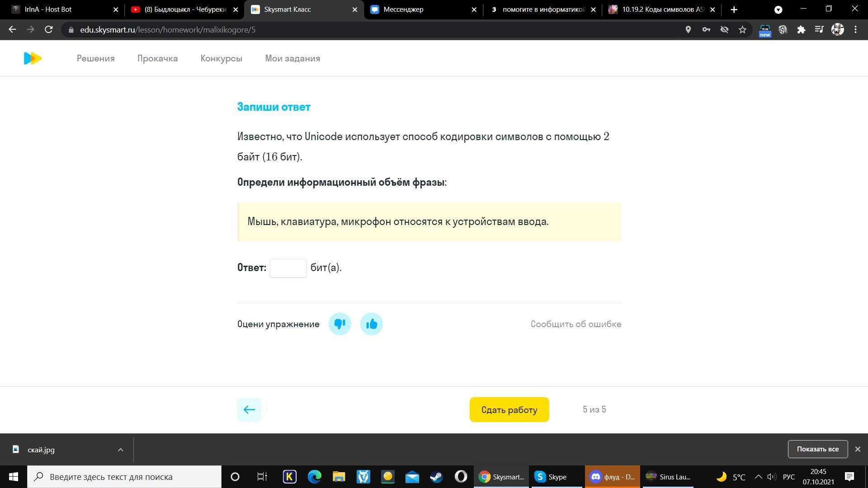Open Chrome three-dot menu
This screenshot has height=488, width=868.
(855, 30)
